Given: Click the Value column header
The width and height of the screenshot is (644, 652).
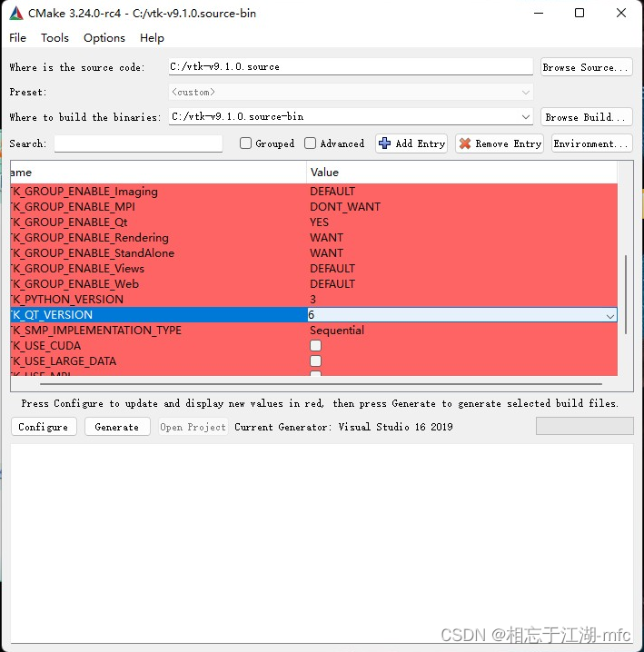Looking at the screenshot, I should pos(461,173).
